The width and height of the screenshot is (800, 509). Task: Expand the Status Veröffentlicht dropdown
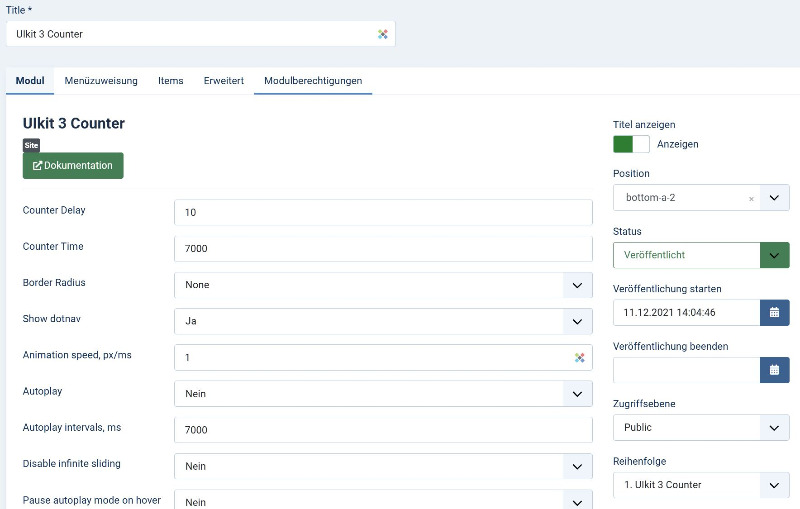[x=774, y=255]
